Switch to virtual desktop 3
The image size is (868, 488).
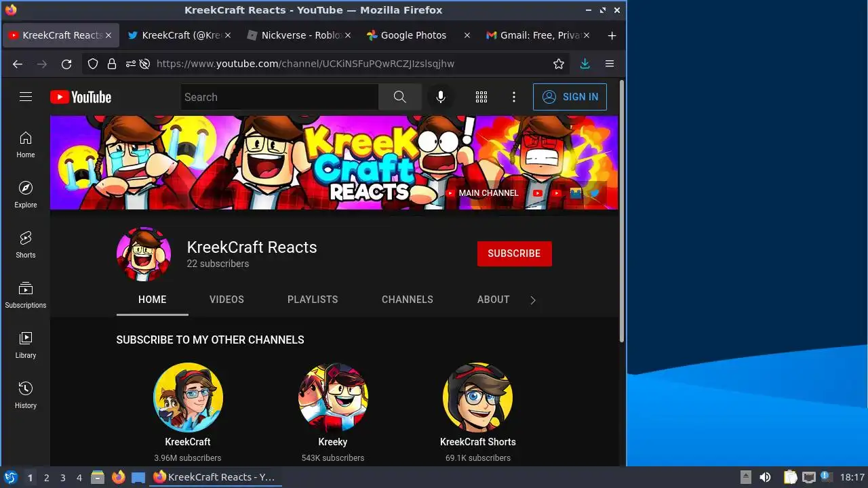[63, 478]
